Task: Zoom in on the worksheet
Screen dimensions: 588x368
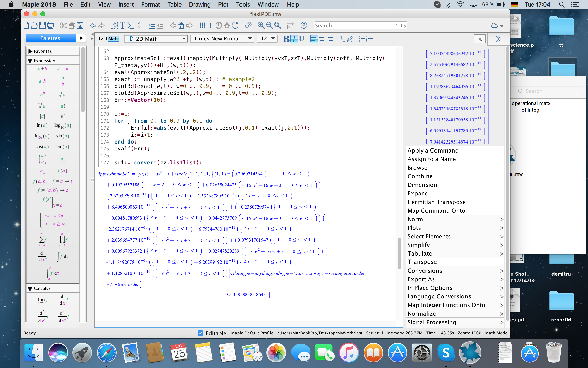Action: click(x=261, y=25)
